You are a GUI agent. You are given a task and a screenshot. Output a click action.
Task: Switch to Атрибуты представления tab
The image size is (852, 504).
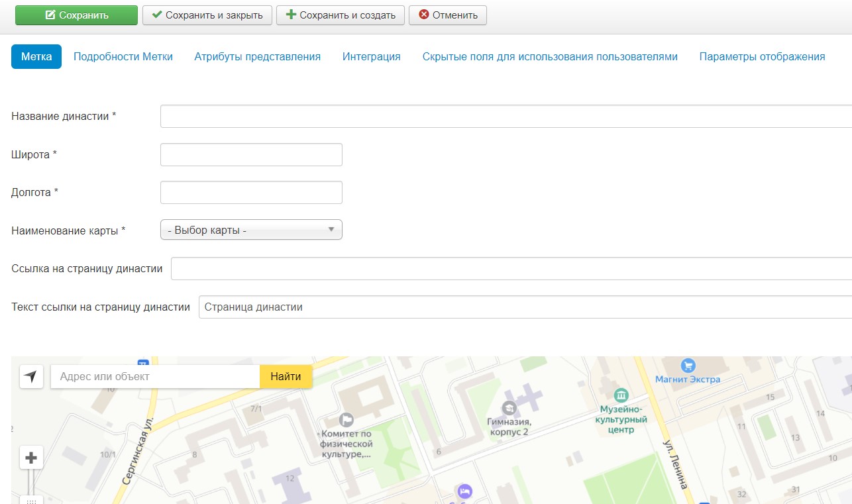tap(258, 57)
